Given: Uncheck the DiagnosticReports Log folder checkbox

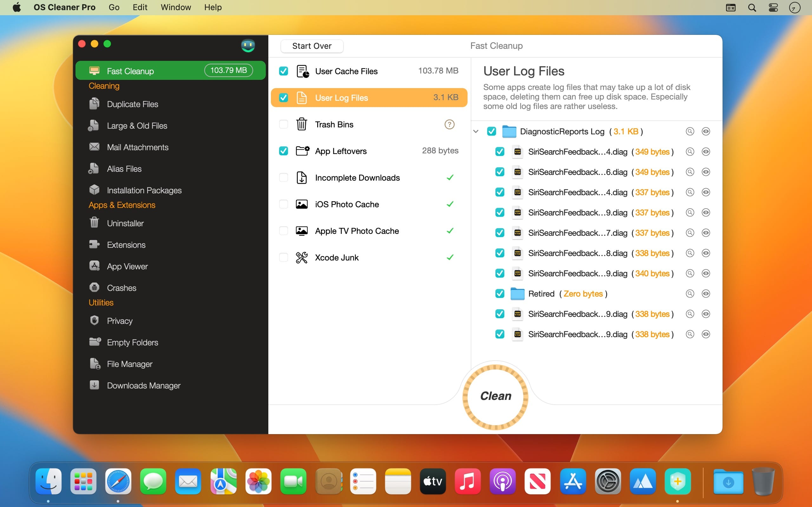Looking at the screenshot, I should coord(492,132).
